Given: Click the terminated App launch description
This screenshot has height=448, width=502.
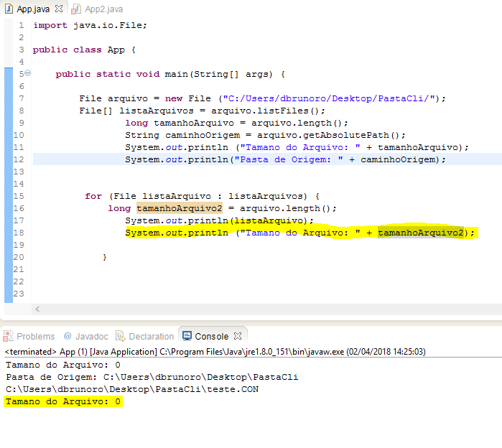Looking at the screenshot, I should 215,352.
